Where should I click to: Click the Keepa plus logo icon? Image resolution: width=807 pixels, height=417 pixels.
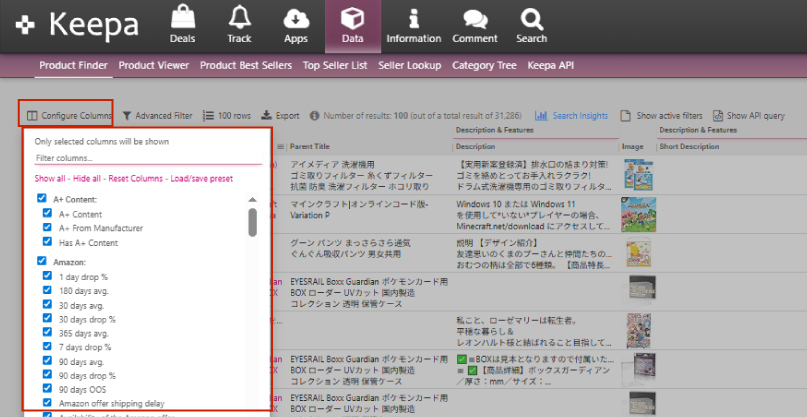pos(25,25)
